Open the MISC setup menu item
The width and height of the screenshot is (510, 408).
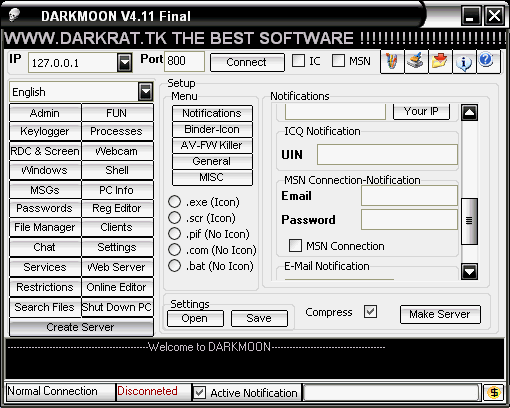point(212,177)
